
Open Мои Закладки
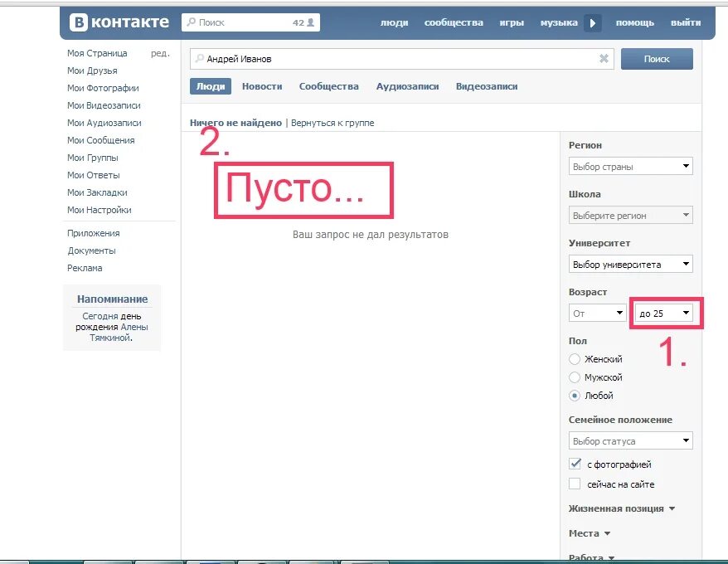pos(97,192)
